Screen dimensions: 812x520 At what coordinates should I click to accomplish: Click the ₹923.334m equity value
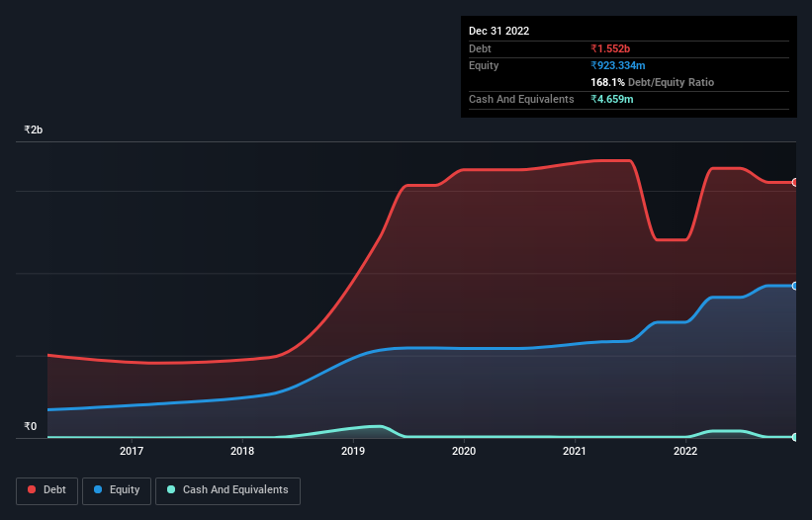pyautogui.click(x=618, y=65)
